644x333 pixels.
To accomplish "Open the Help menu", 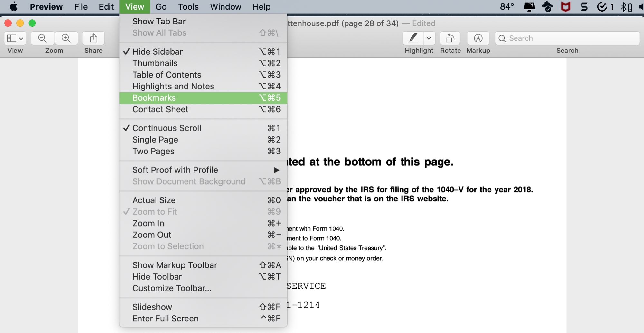I will click(261, 7).
